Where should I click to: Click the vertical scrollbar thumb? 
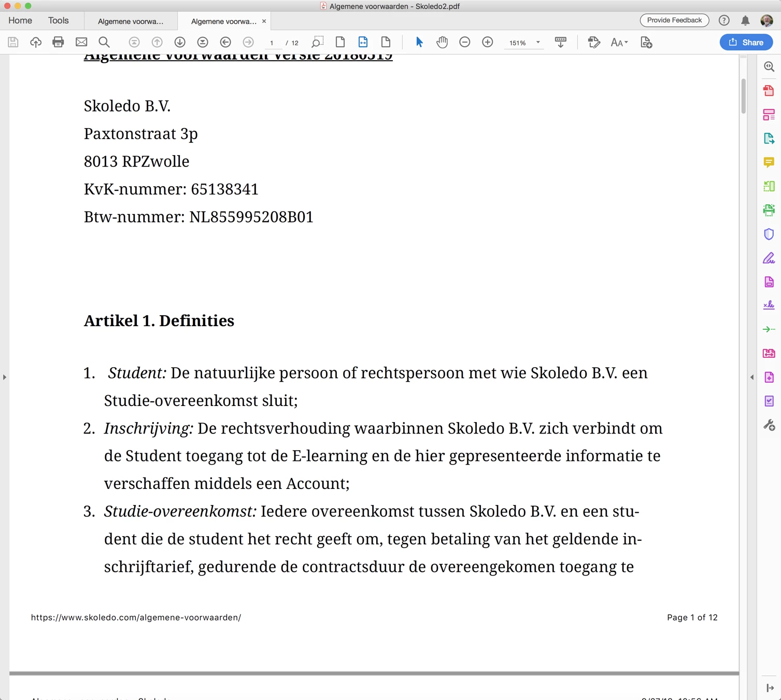[743, 96]
